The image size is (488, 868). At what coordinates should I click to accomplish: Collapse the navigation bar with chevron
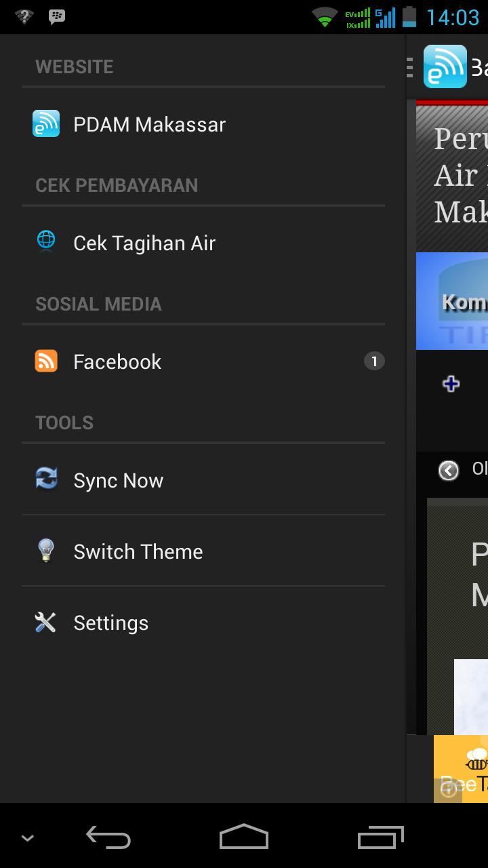[x=28, y=839]
